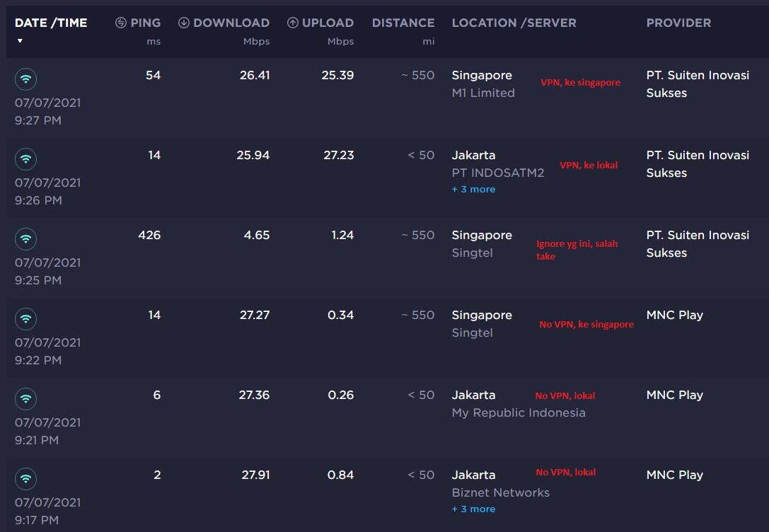Screen dimensions: 769x532
Task: Select the 426 ms ping result
Action: [149, 235]
